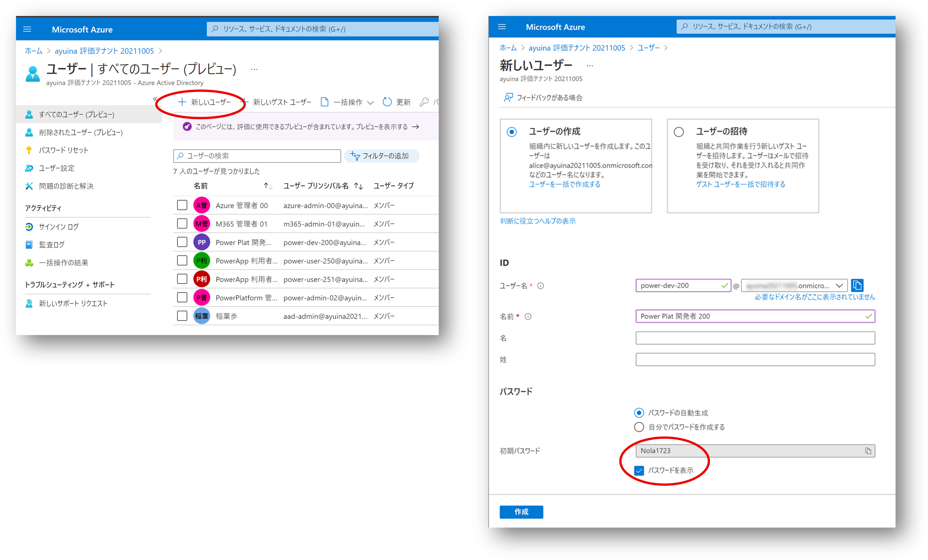This screenshot has width=928, height=560.
Task: Click PP avatar of Power Plat developer
Action: [202, 242]
